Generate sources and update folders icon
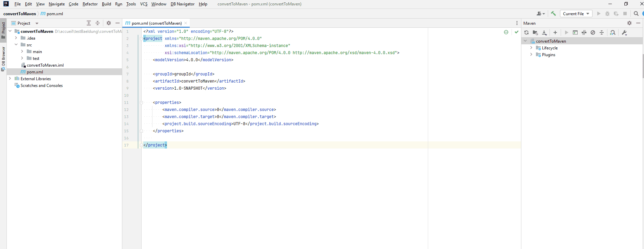The width and height of the screenshot is (644, 249). click(x=535, y=32)
